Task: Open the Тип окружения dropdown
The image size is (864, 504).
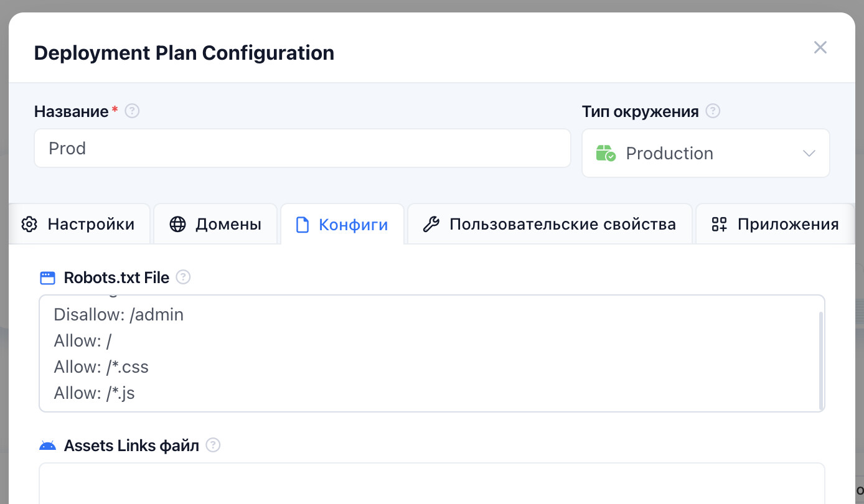Action: point(705,153)
